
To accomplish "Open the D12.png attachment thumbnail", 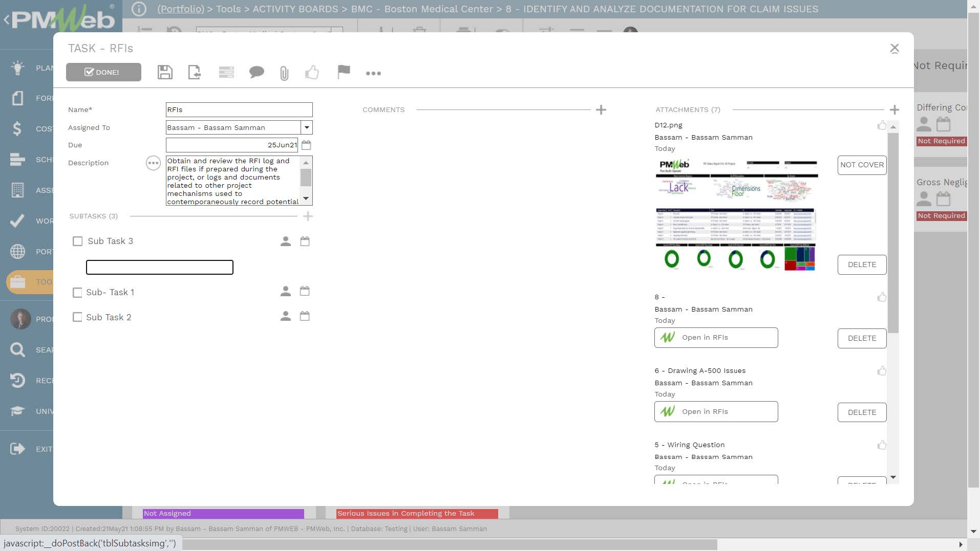I will 736,215.
